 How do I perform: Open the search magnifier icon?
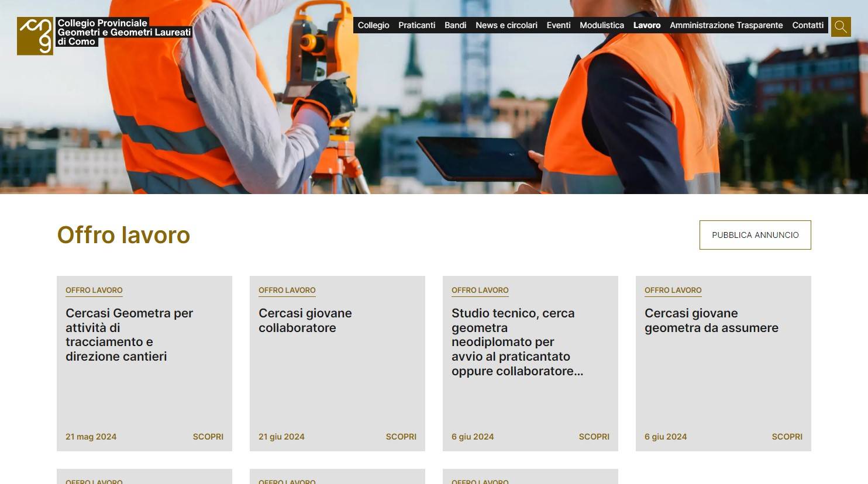[x=841, y=26]
